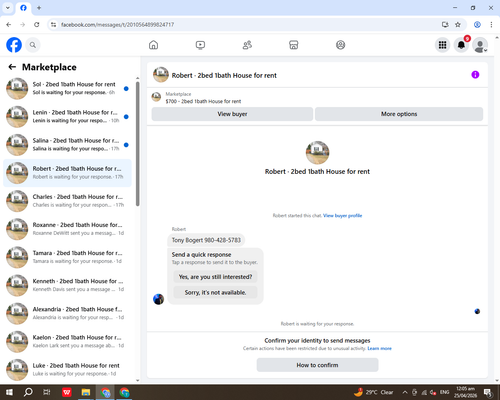
Task: Open the View buyer profile link
Action: 342,216
